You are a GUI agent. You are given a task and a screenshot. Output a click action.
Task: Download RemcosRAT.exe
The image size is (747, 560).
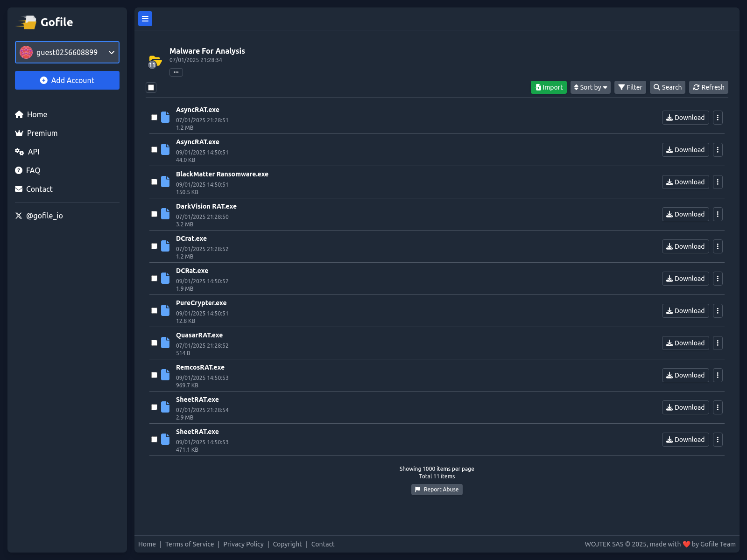click(685, 375)
